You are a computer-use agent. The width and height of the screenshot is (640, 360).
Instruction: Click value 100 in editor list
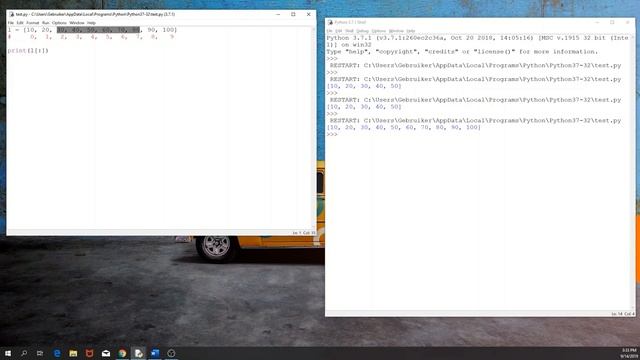pos(169,30)
